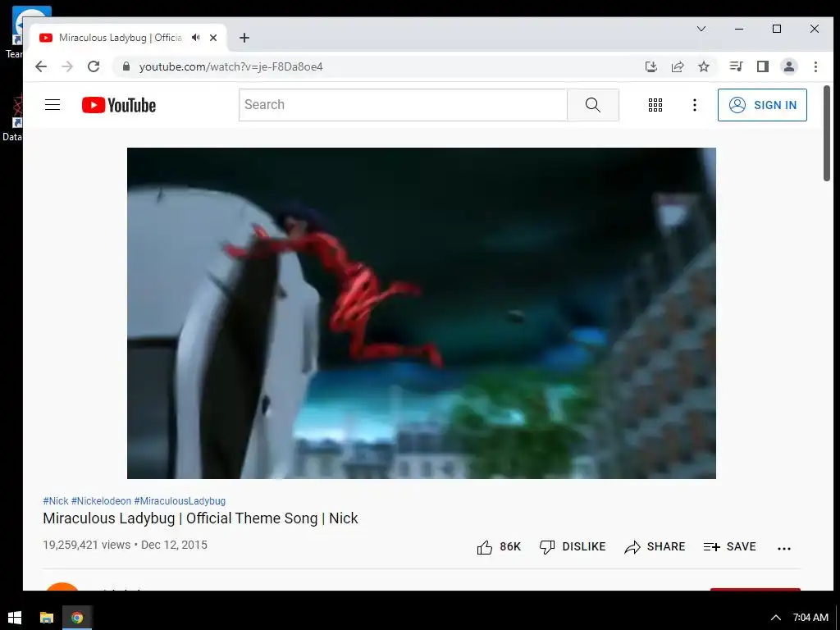Open the YouTube hamburger guide menu
840x630 pixels.
coord(52,105)
